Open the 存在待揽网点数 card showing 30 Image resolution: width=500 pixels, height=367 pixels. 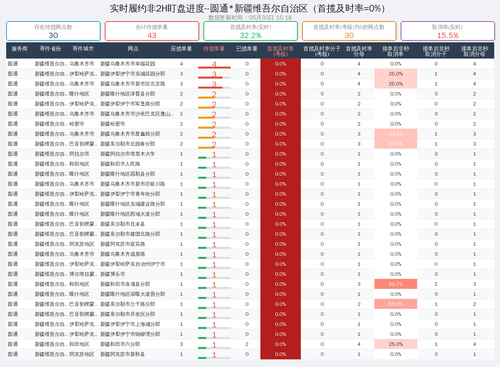point(53,31)
